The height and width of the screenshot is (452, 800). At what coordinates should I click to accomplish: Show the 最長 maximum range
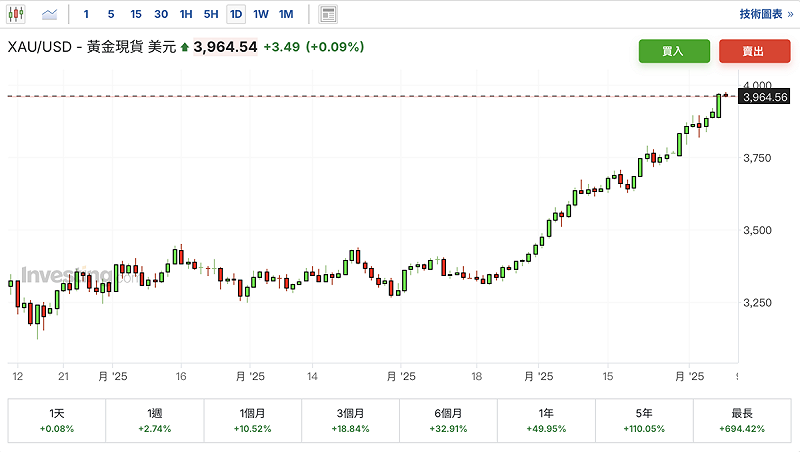[x=742, y=421]
